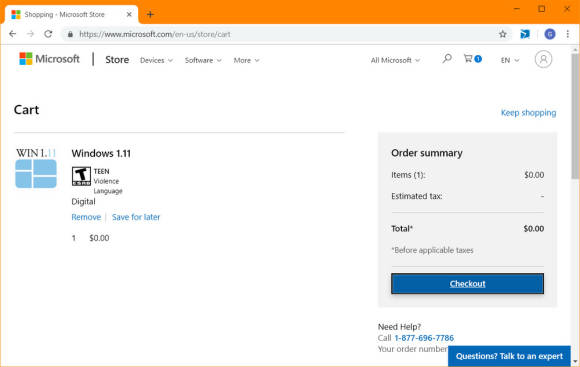Click the blue extension icon in toolbar

coord(525,34)
